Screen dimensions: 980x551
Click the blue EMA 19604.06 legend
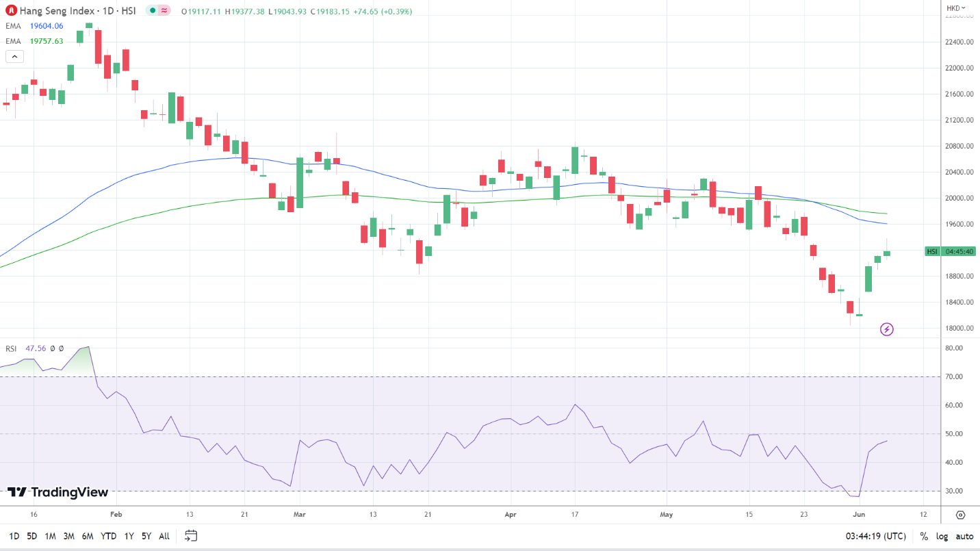coord(35,26)
